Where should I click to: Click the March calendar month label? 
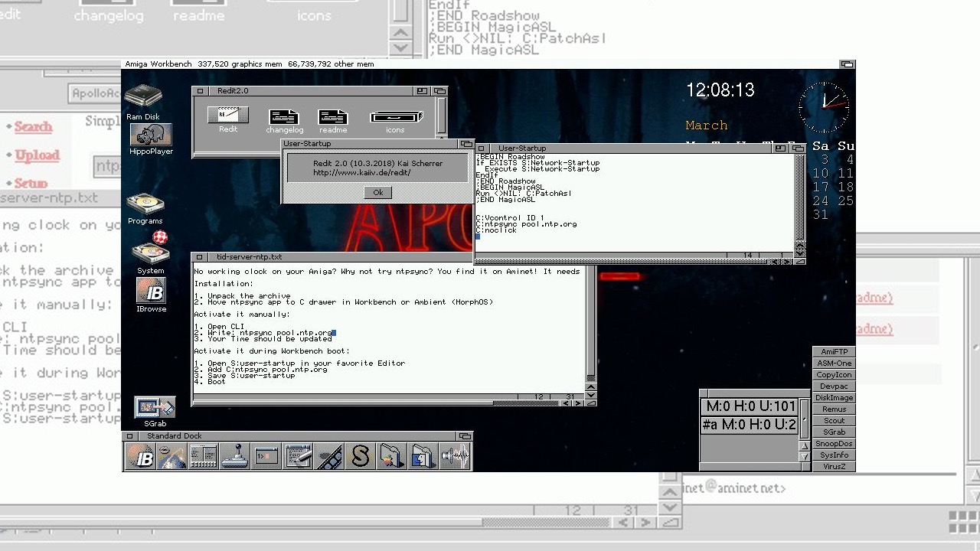pyautogui.click(x=706, y=126)
